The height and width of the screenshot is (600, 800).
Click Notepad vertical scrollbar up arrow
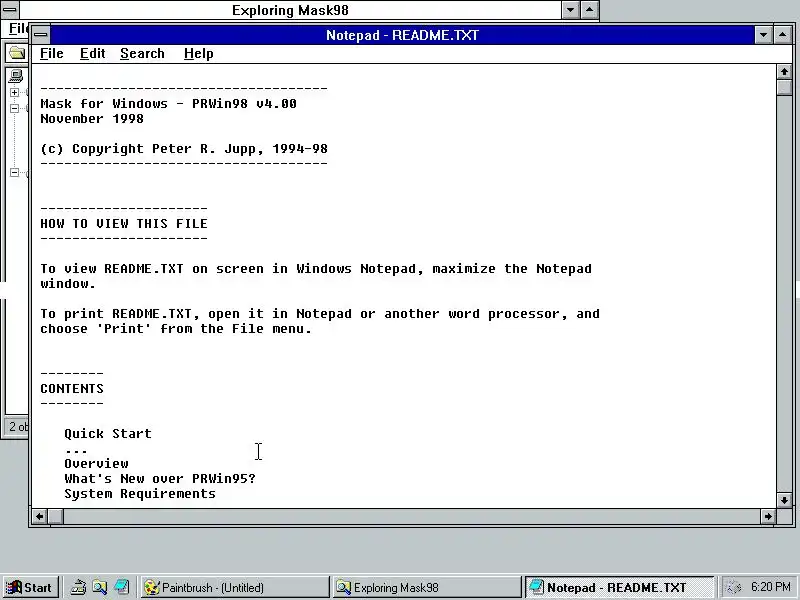pos(784,72)
